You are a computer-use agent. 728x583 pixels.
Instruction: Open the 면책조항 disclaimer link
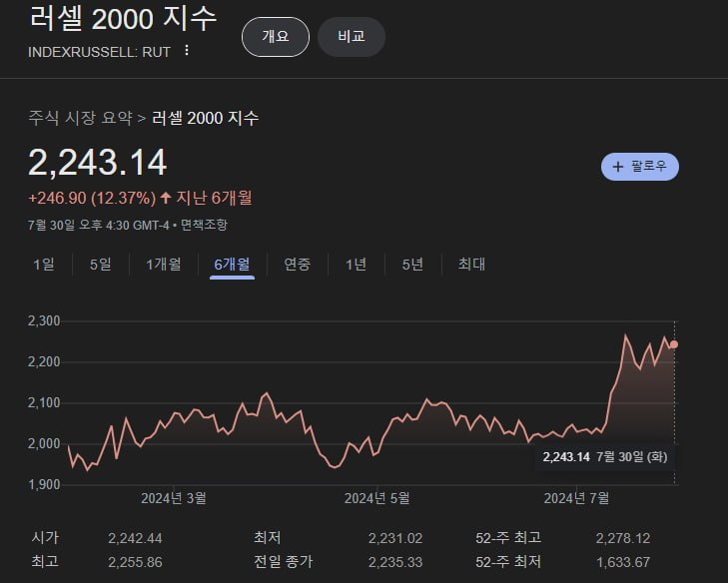click(204, 226)
